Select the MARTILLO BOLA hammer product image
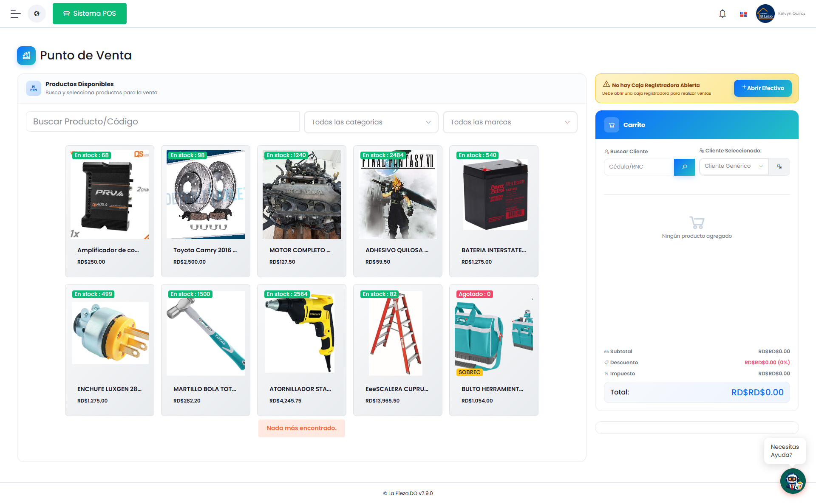The height and width of the screenshot is (504, 816). (x=206, y=333)
